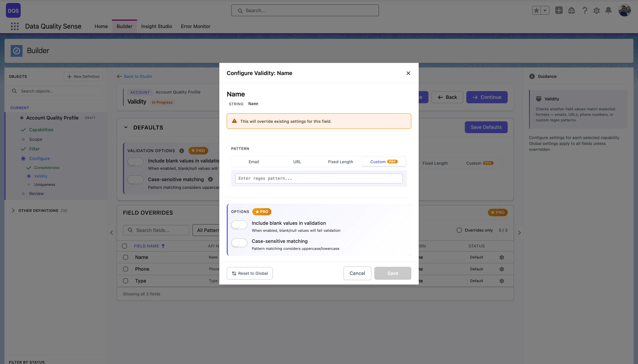Click the cloud upload icon
This screenshot has height=364, width=638.
pos(571,10)
